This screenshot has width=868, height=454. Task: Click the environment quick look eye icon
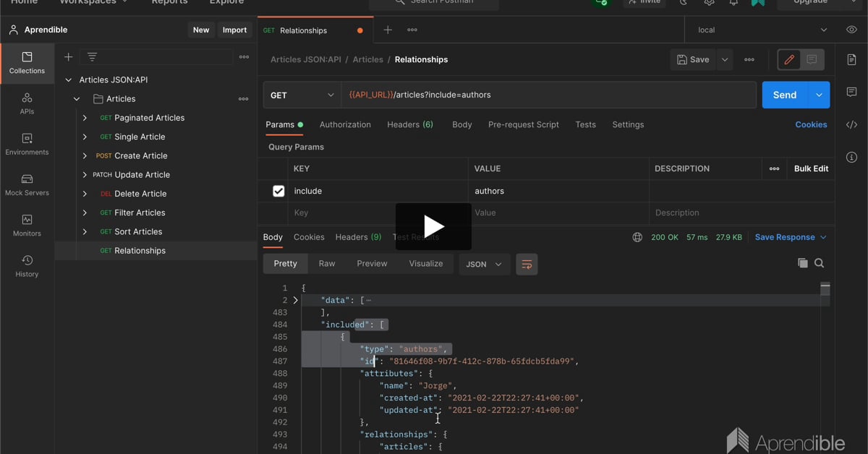pos(851,30)
